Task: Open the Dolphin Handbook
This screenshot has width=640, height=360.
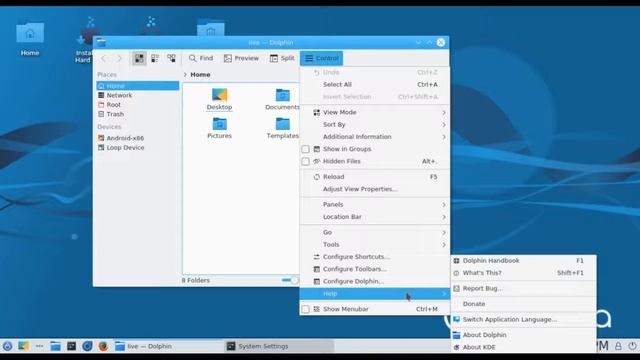Action: click(x=523, y=260)
